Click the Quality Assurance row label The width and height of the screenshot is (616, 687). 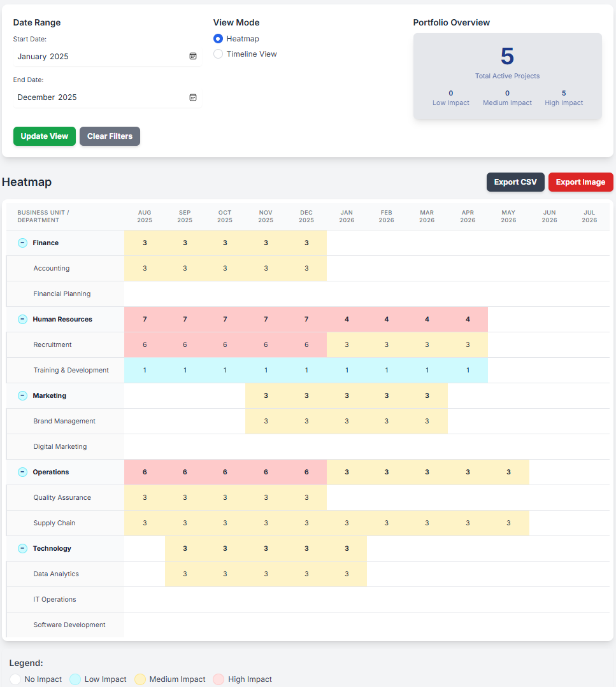[x=62, y=497]
